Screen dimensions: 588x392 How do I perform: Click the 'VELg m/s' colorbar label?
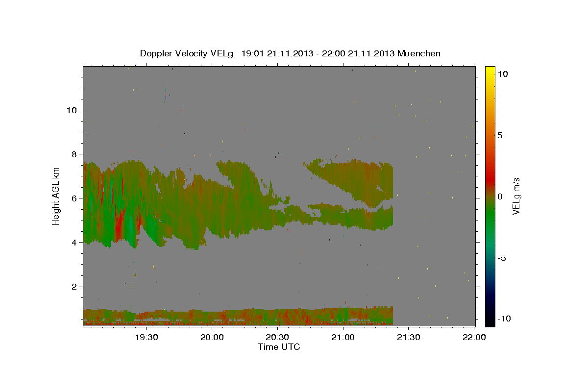click(x=516, y=196)
